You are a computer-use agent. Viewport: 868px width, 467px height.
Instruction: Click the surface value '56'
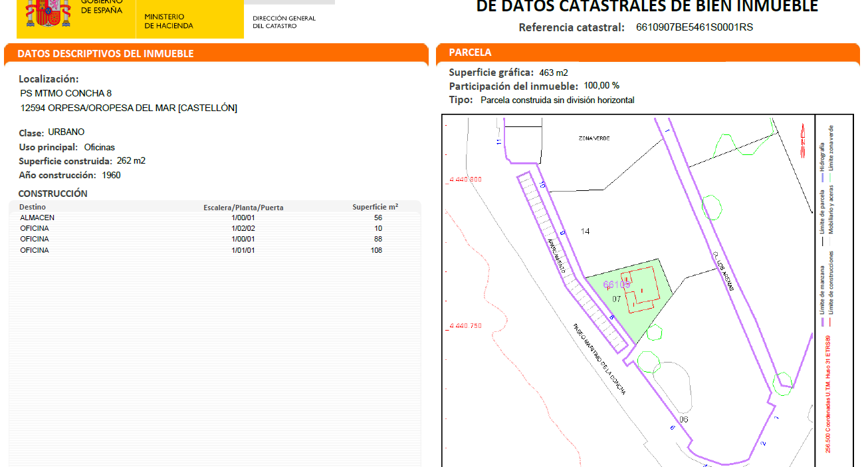pyautogui.click(x=378, y=218)
